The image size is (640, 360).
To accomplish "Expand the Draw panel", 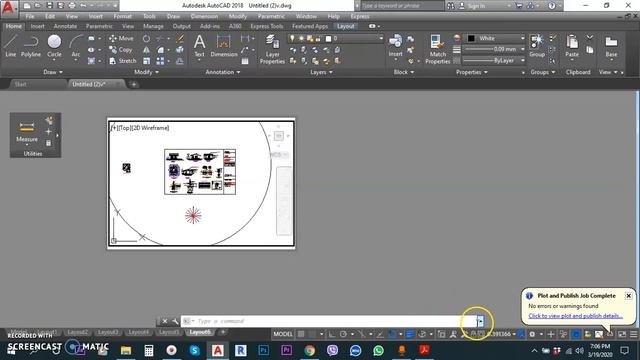I will pyautogui.click(x=53, y=72).
